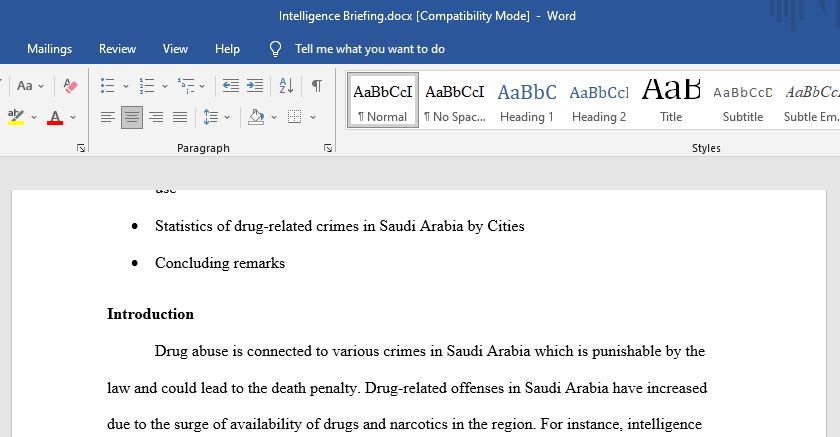Open the Help tab
Screen dimensions: 840x437
[x=227, y=49]
